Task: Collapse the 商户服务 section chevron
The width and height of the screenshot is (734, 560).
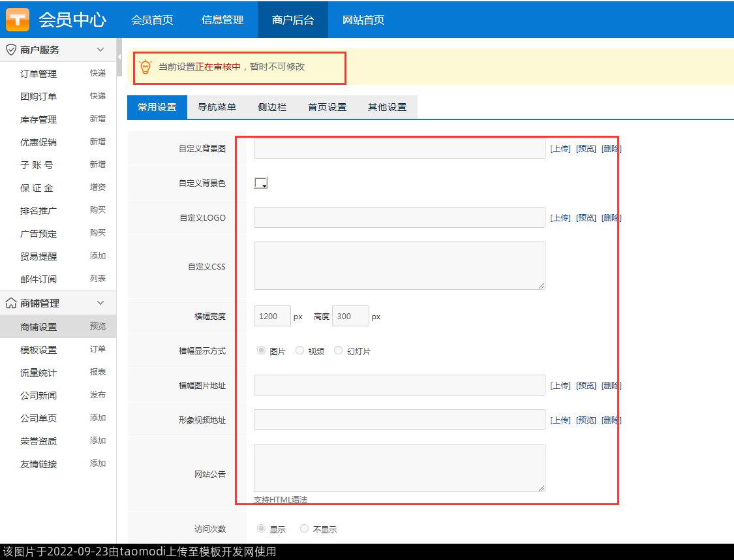Action: coord(100,50)
